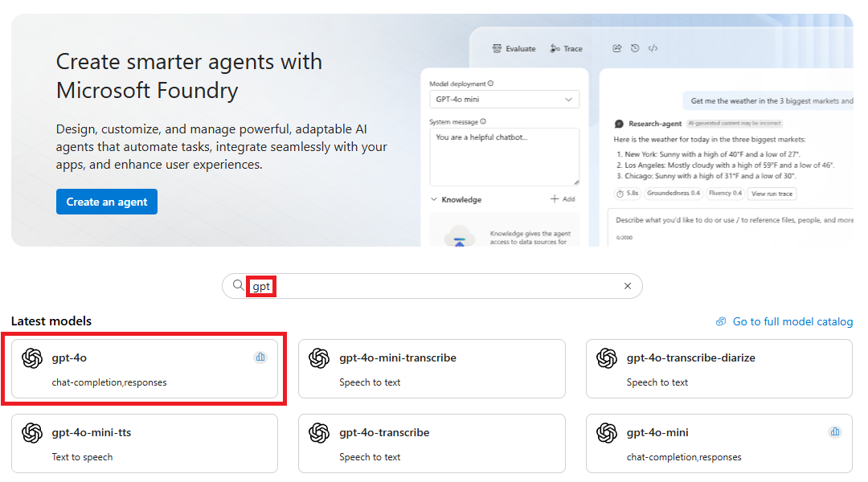Open the gpt-4o-mini-transcribe model card
Screen dimensions: 868x482
pyautogui.click(x=432, y=369)
